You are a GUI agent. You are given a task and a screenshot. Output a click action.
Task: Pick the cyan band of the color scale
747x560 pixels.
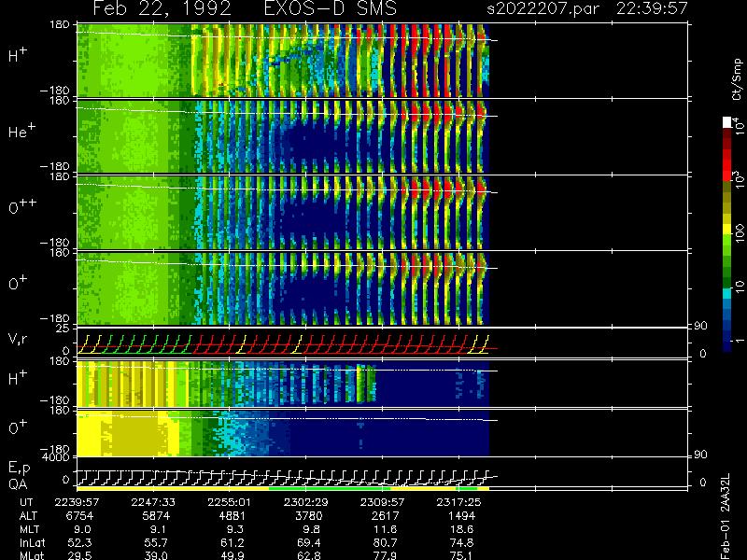[x=727, y=293]
